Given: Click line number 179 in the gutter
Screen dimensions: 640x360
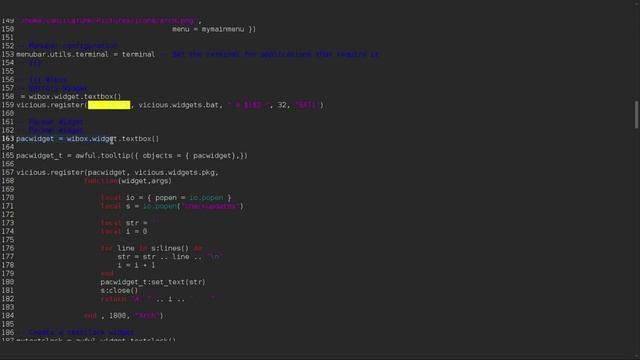Looking at the screenshot, I should tap(8, 274).
